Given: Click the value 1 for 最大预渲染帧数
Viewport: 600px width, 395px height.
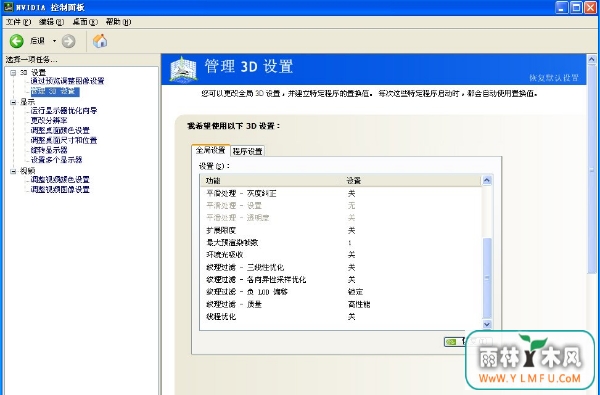Looking at the screenshot, I should tap(350, 243).
